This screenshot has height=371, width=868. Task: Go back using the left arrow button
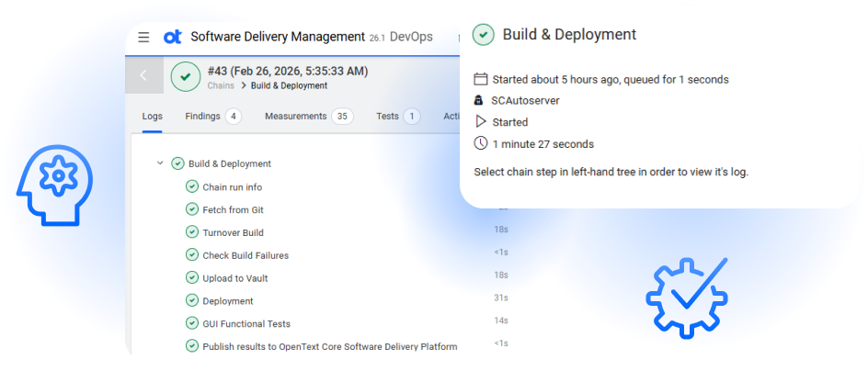[x=144, y=75]
